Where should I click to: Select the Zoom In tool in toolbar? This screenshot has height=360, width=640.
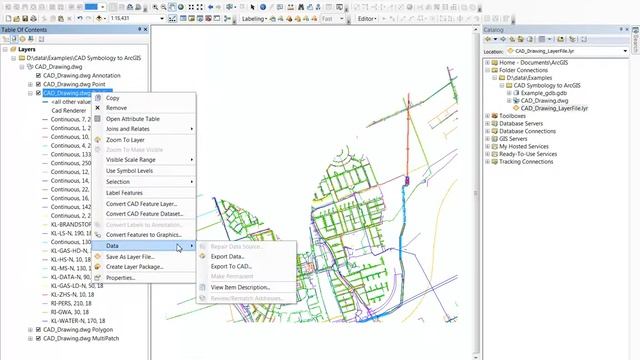(155, 7)
